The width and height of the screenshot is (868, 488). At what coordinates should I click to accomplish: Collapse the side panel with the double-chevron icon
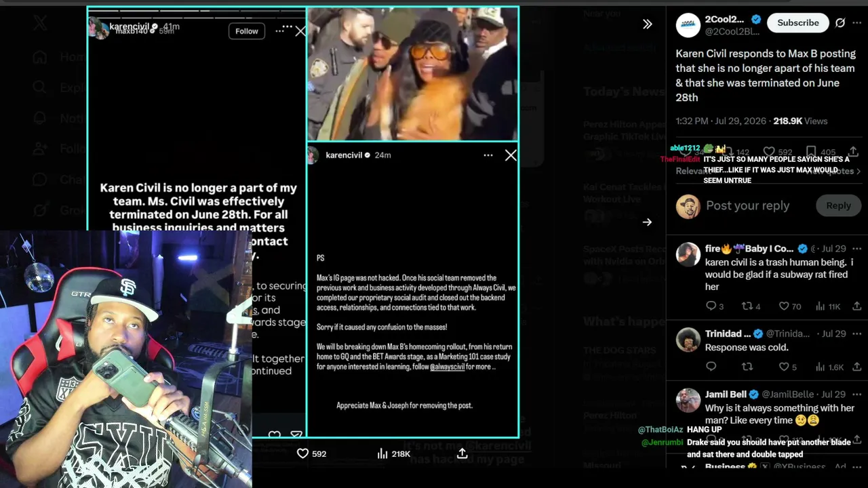(648, 24)
